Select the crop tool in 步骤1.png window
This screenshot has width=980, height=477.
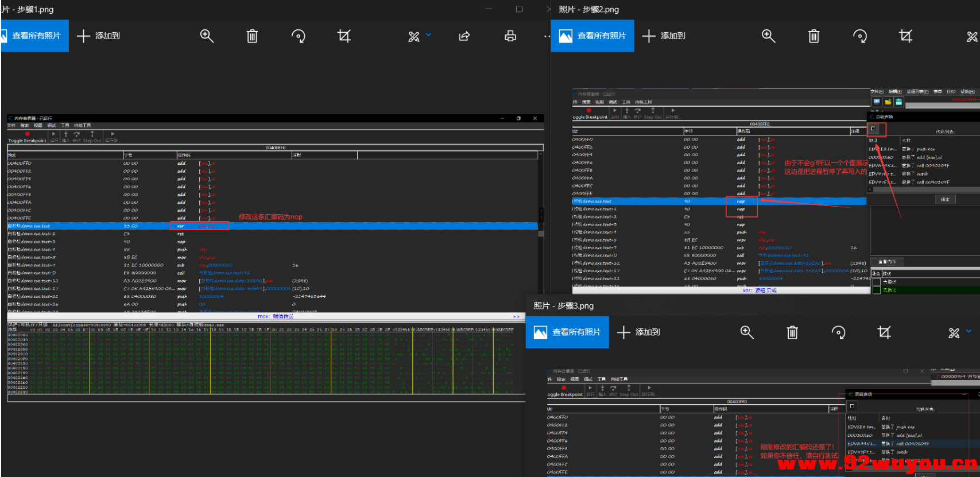344,36
